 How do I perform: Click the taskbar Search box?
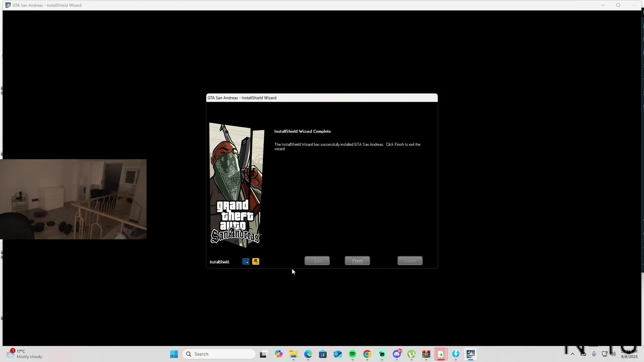(219, 354)
